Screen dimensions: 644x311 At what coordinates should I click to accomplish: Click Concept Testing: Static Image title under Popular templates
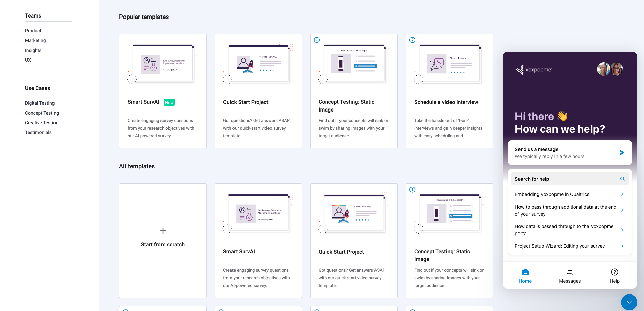pyautogui.click(x=347, y=106)
